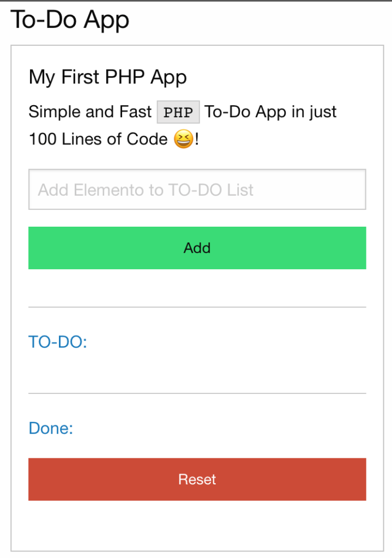
Task: Click the word Fast in the description
Action: click(135, 112)
